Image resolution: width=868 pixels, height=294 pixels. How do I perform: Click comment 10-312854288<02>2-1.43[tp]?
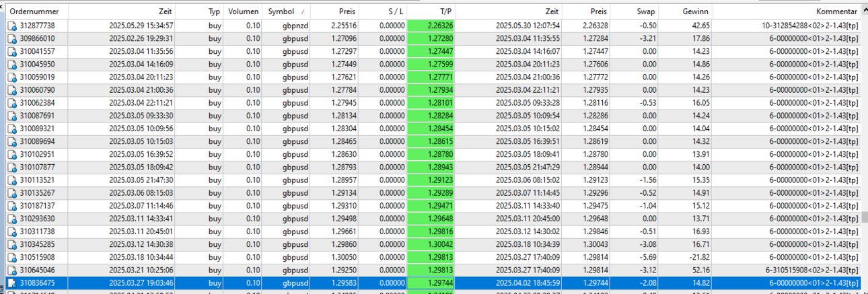810,26
